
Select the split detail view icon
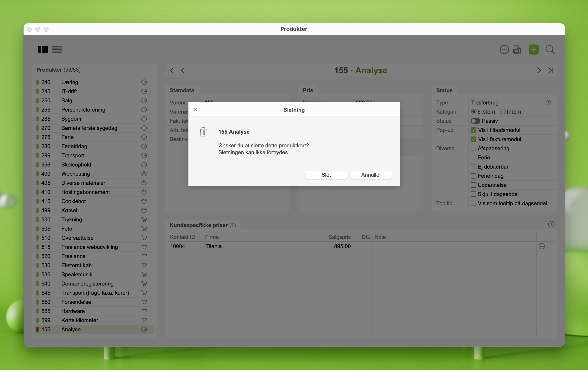pos(43,50)
